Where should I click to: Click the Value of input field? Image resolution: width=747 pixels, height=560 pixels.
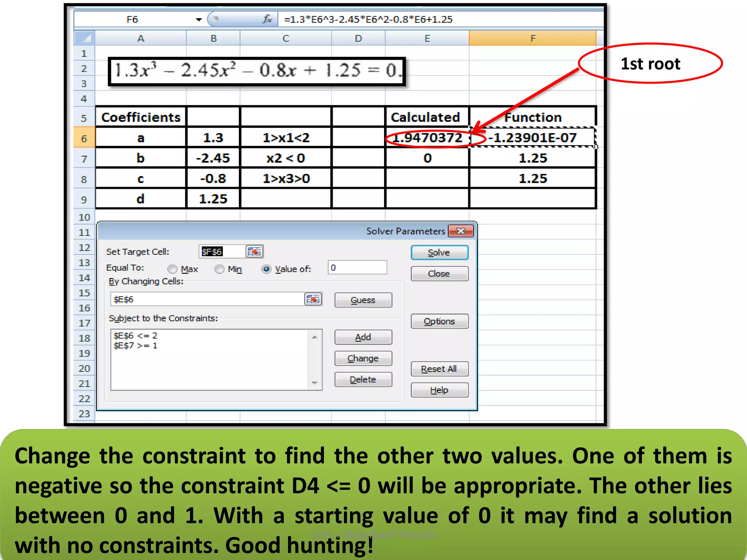point(357,268)
